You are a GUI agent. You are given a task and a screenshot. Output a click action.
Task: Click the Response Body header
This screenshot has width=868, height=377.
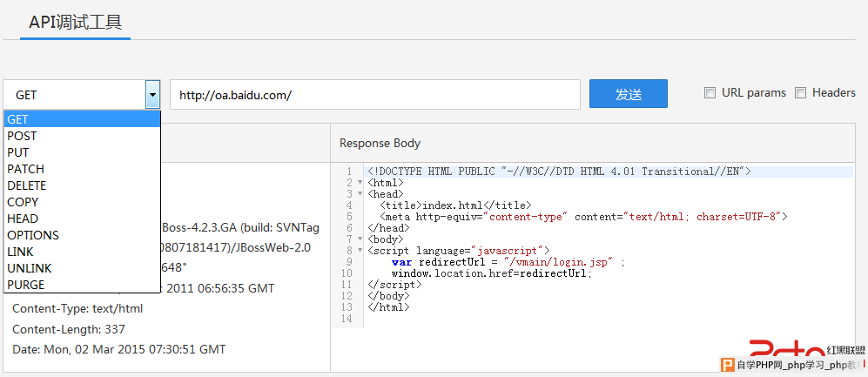[380, 143]
